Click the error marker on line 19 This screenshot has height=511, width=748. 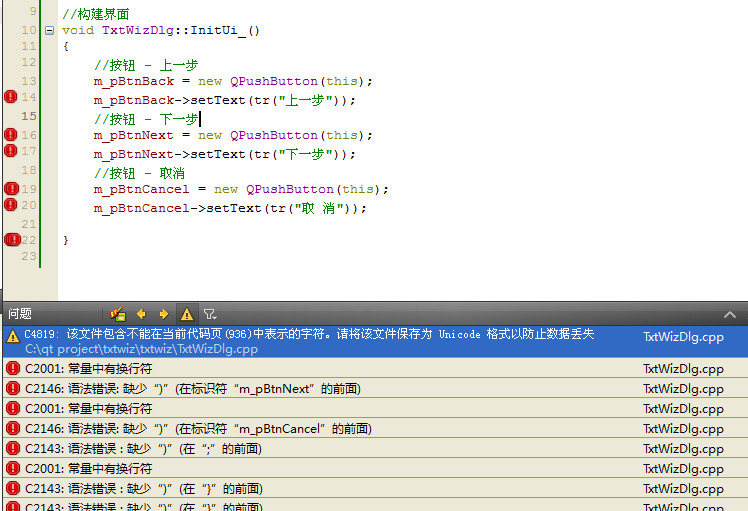(11, 188)
